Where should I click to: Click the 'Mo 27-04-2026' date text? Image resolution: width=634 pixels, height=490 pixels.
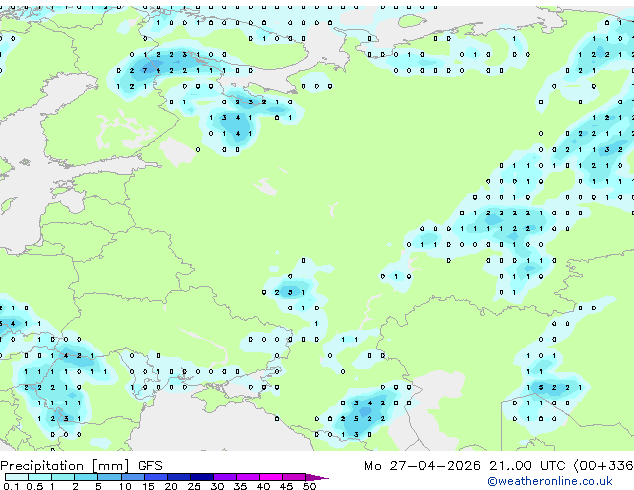[x=422, y=466]
